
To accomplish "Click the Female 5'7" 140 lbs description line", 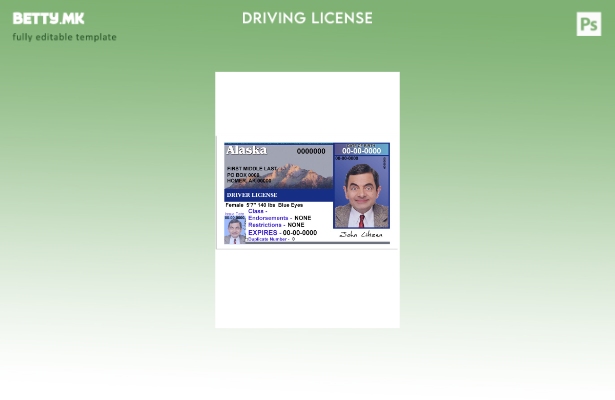I will [x=263, y=204].
